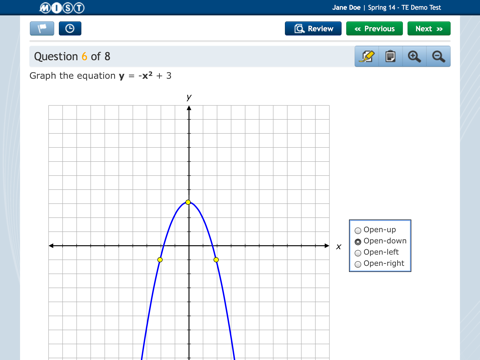Click the left yellow point on parabola
The width and height of the screenshot is (480, 360).
(x=160, y=260)
